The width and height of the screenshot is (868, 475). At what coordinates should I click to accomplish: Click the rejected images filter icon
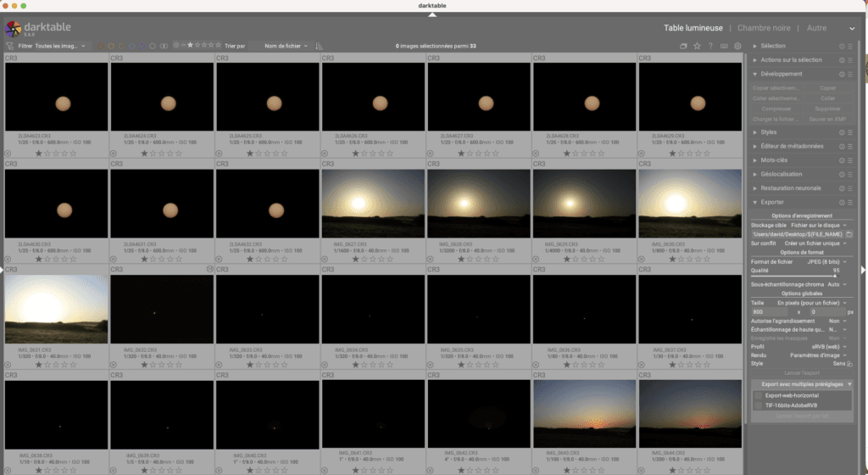176,45
